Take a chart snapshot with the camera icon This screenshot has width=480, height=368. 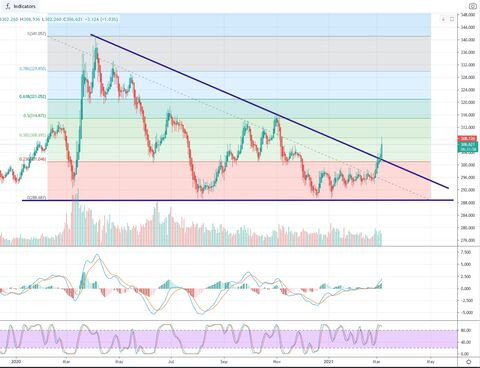tap(473, 6)
